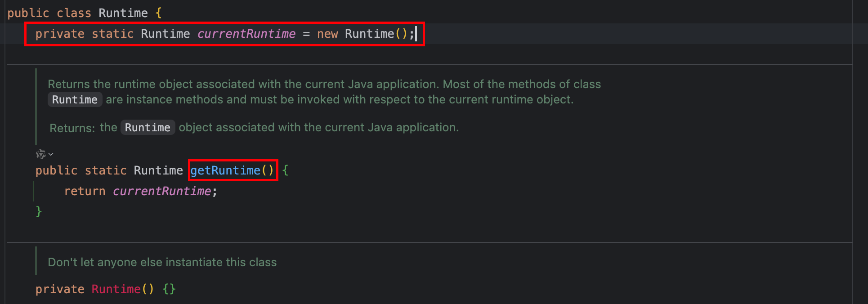Click the AI assistant icon above getRuntime
The height and width of the screenshot is (304, 868).
[x=40, y=154]
